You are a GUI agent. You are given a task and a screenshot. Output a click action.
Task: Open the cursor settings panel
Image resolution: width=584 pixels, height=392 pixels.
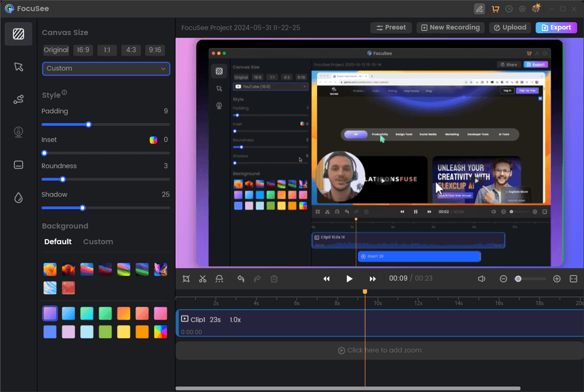point(19,67)
